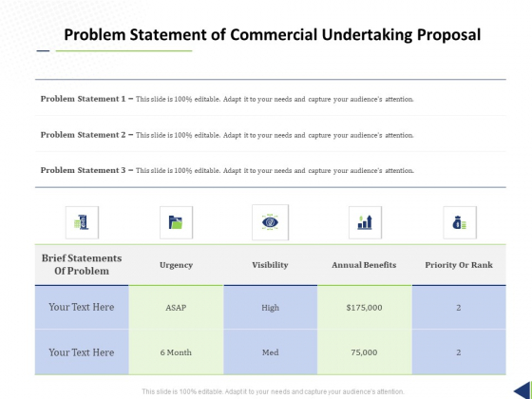Click the 'Problem Statement 2' line
Viewport: 532px width, 399px height.
click(227, 135)
